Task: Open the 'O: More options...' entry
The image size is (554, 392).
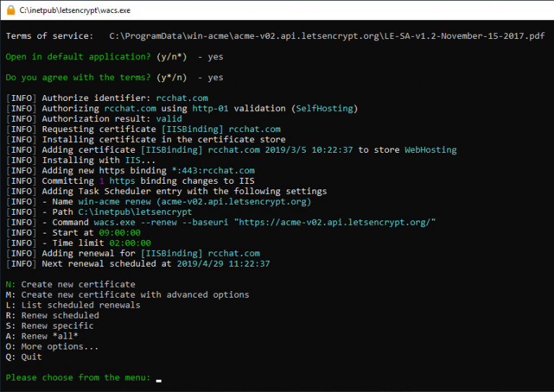Action: (52, 347)
